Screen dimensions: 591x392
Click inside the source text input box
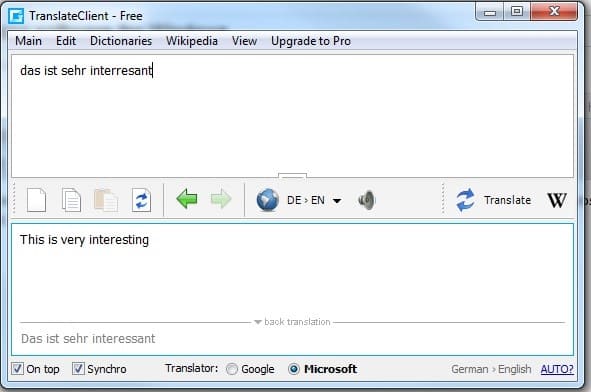(x=292, y=116)
